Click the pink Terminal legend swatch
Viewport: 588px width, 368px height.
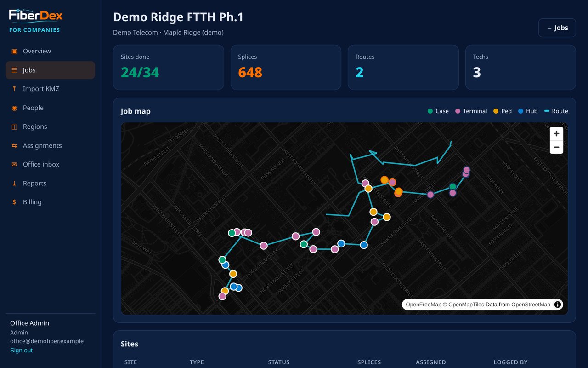pyautogui.click(x=458, y=111)
